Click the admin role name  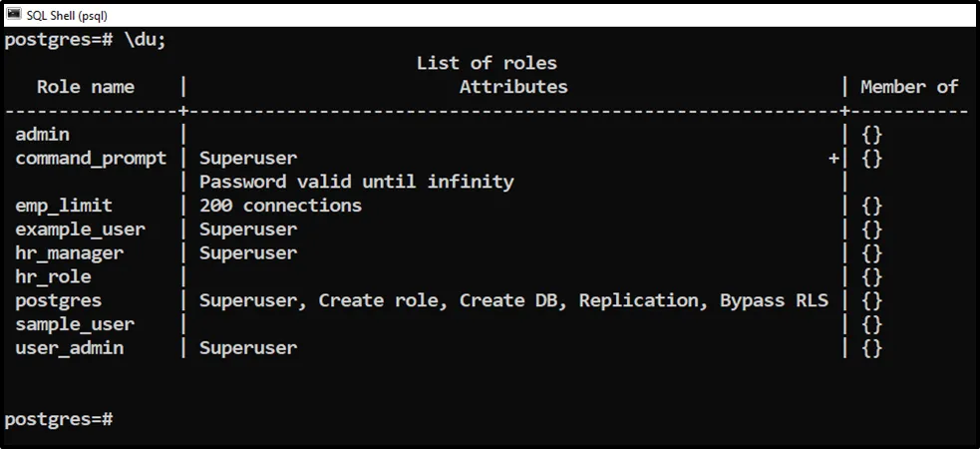pos(42,134)
